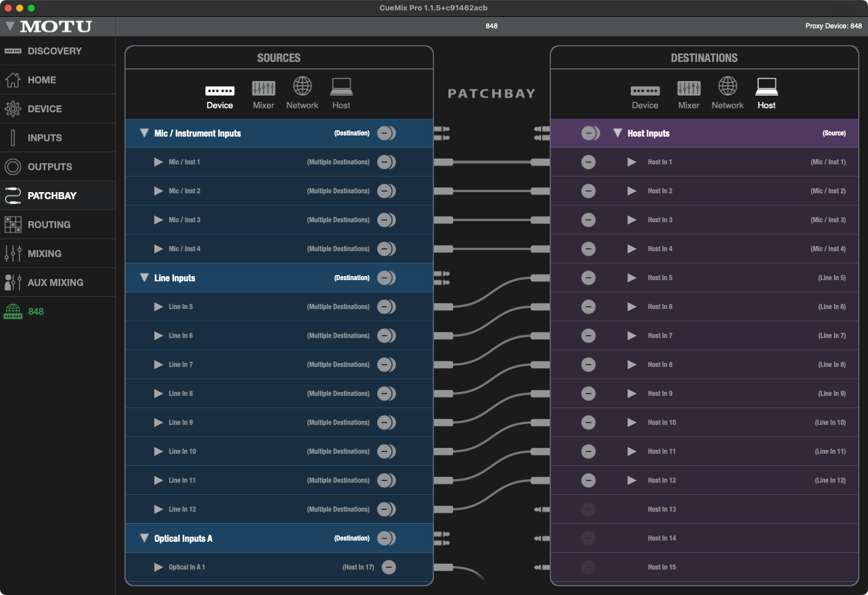Select Mixer icon under Destinations
868x595 pixels.
[x=689, y=88]
